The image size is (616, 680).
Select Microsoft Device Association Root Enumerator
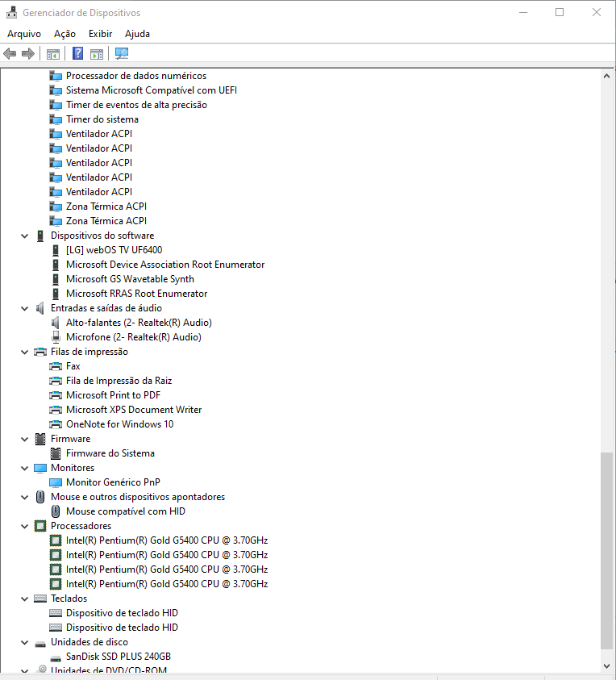pos(165,265)
